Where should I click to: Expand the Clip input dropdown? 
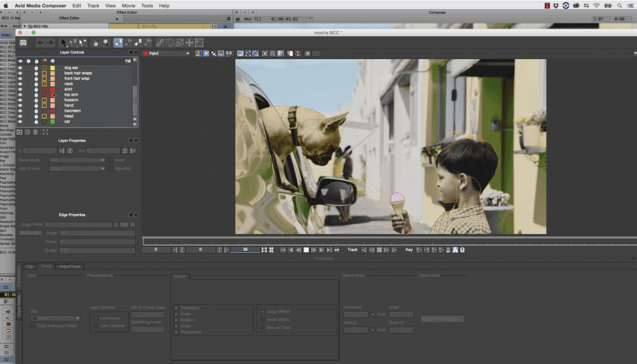click(x=55, y=318)
